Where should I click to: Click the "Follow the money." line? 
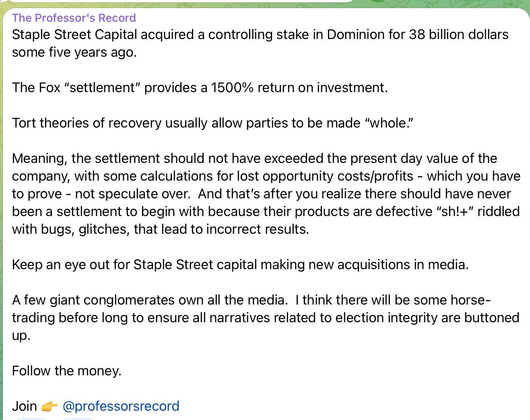(x=66, y=371)
